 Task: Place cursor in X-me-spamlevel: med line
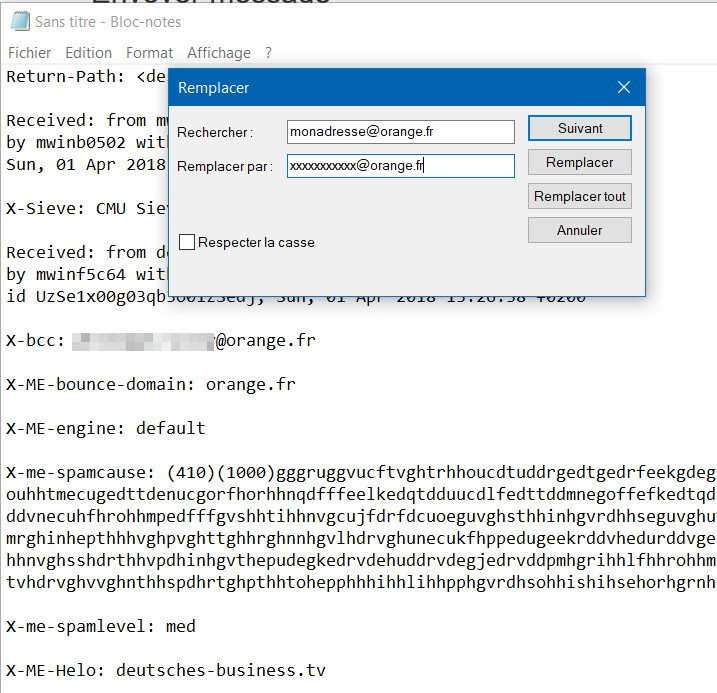[x=101, y=626]
